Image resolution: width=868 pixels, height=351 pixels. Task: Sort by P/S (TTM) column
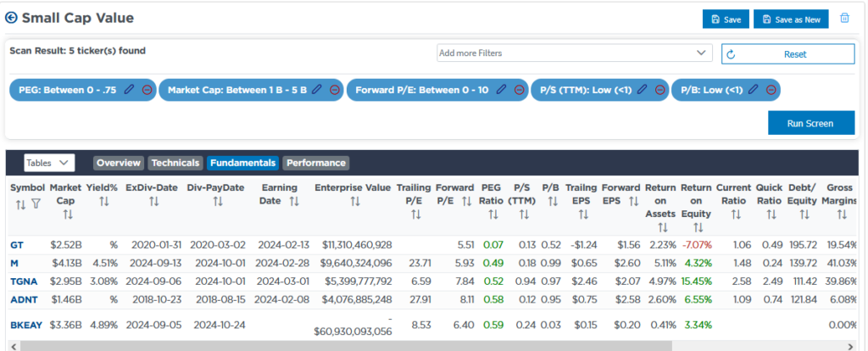coord(524,214)
